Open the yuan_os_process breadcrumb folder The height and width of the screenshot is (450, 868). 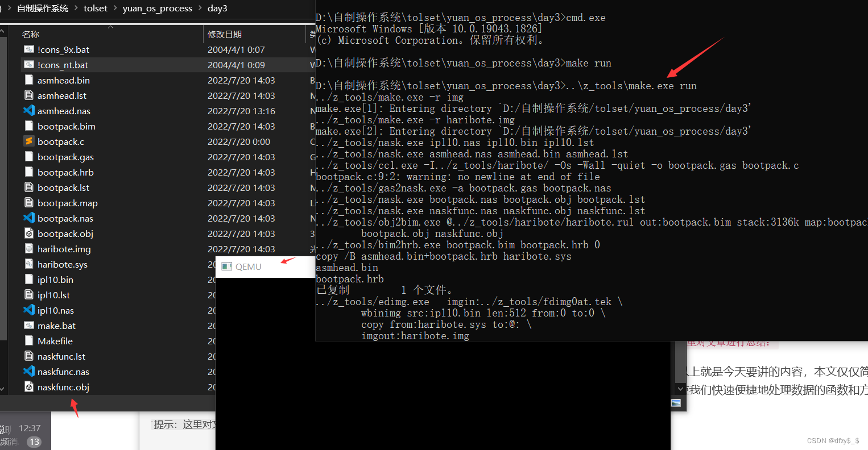tap(158, 8)
